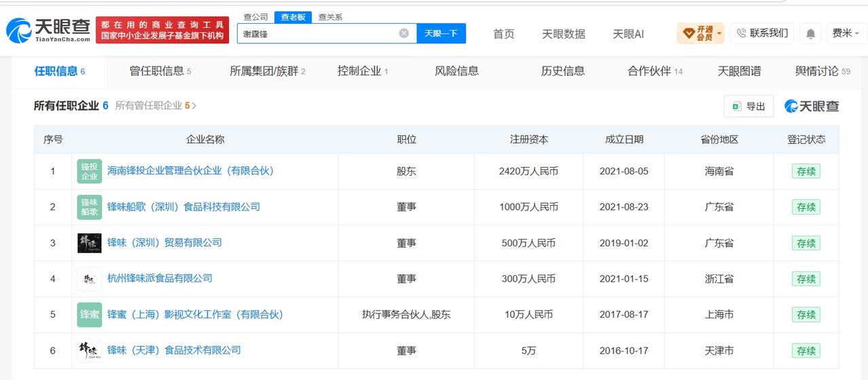This screenshot has height=380, width=868.
Task: Open 锋味（天津）食品技术有限公司 link
Action: (x=174, y=351)
